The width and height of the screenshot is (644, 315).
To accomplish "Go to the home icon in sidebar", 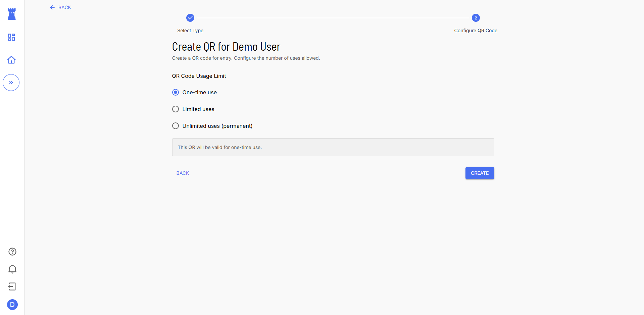I will tap(11, 60).
